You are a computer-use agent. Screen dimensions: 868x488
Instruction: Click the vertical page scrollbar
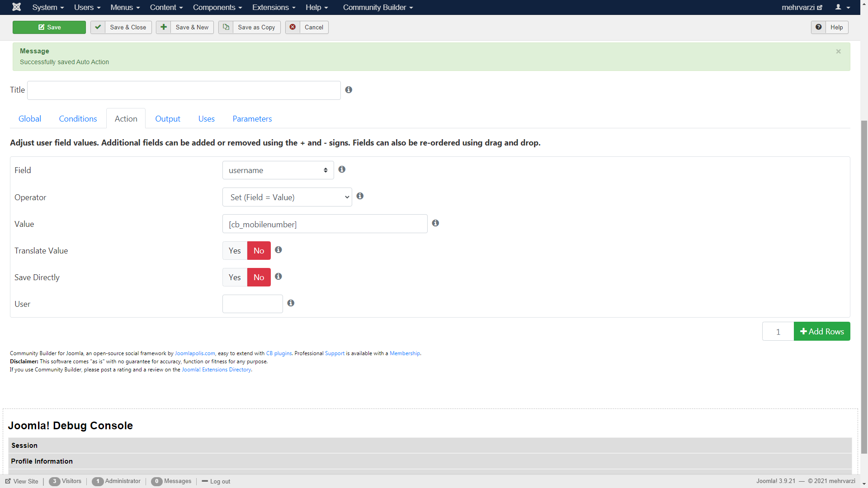tap(864, 287)
